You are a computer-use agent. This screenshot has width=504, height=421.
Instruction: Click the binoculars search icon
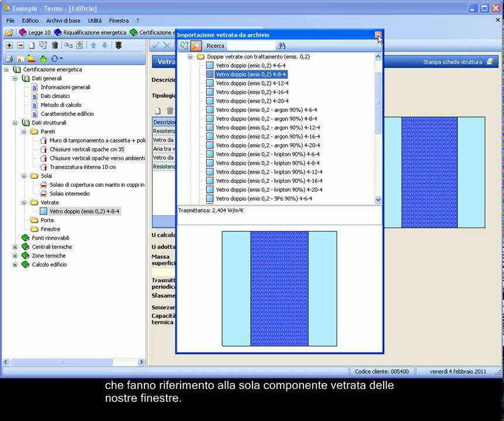(282, 46)
